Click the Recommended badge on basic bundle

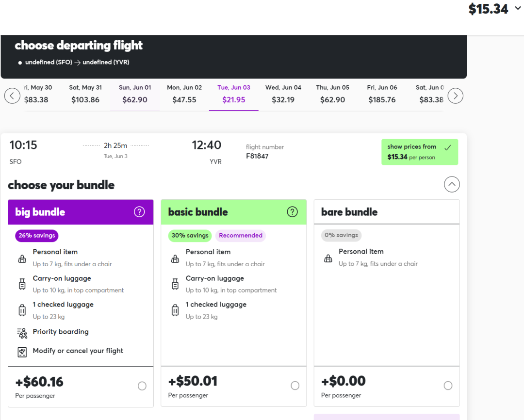click(241, 236)
